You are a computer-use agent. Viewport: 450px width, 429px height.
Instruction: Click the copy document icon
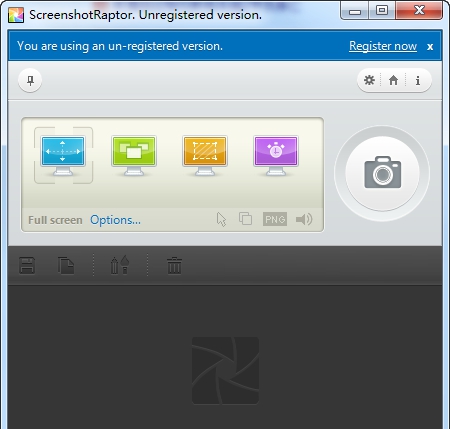(x=66, y=265)
